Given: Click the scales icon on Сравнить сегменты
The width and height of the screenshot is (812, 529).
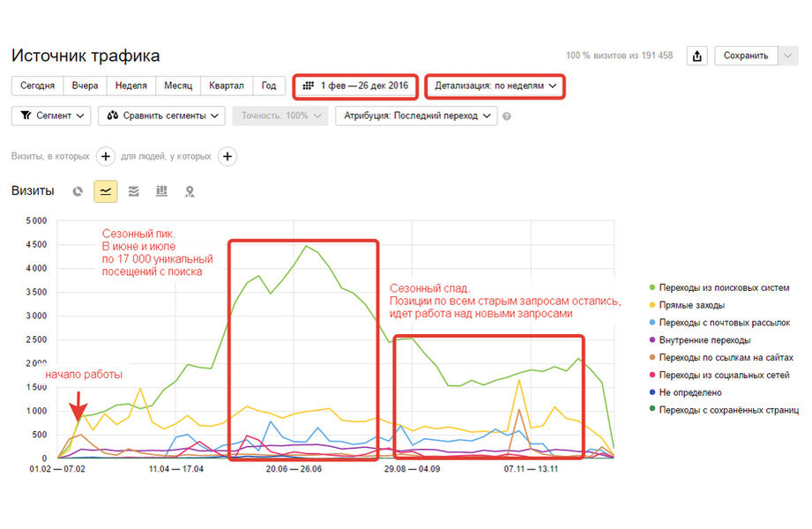Looking at the screenshot, I should point(112,115).
